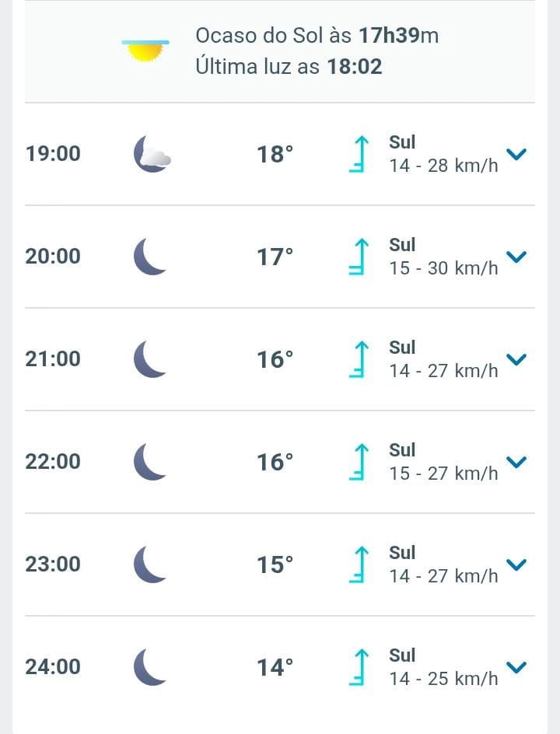560x734 pixels.
Task: Click the Ocaso do Sol 17h39m text
Action: 317,36
